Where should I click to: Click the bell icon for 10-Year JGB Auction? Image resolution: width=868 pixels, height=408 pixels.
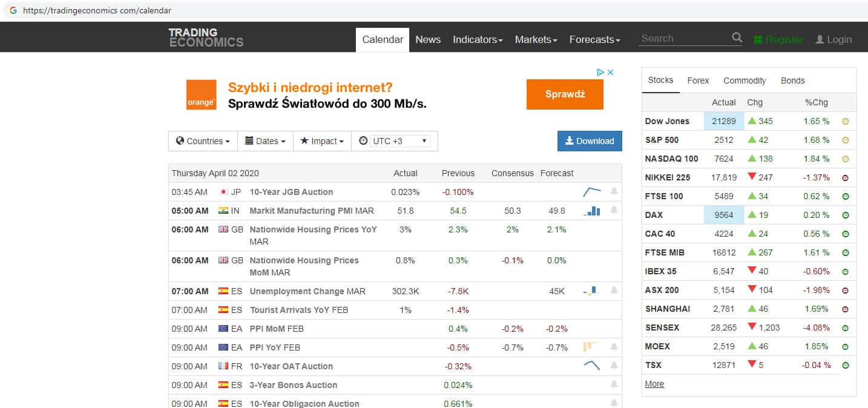[614, 192]
